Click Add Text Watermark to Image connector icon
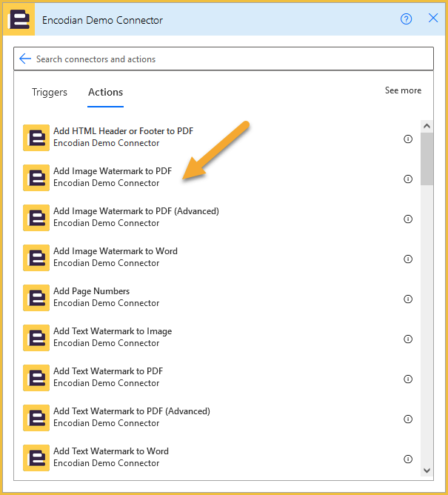Viewport: 448px width, 495px height. point(36,338)
